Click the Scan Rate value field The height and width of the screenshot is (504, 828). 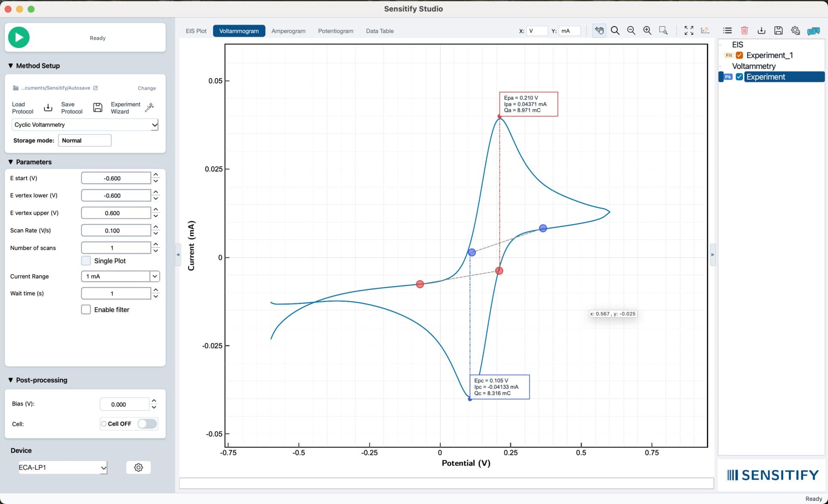click(116, 231)
